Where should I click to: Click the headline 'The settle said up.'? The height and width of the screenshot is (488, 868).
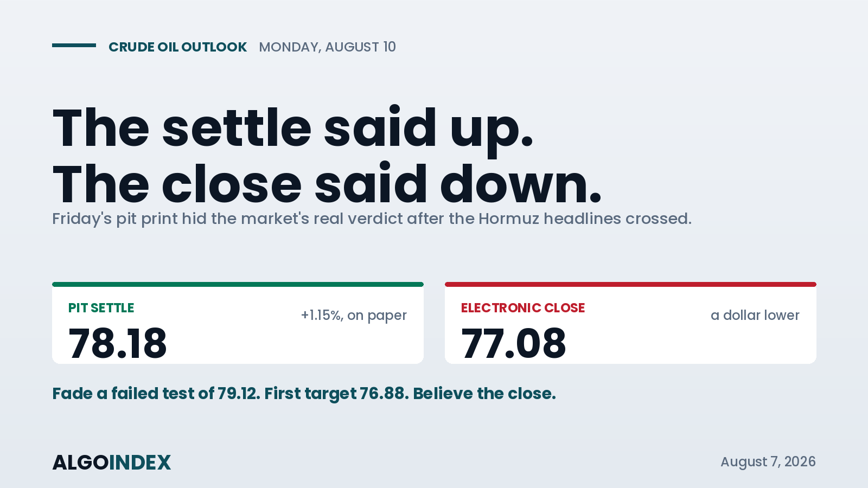[x=293, y=129]
